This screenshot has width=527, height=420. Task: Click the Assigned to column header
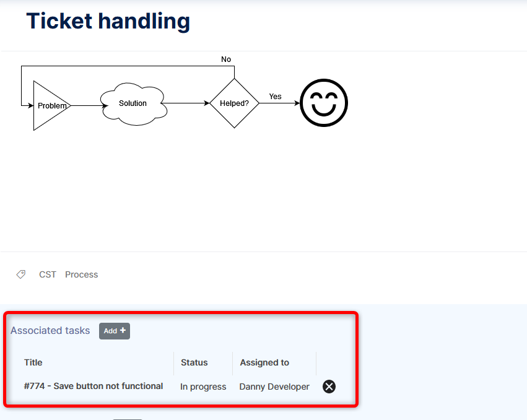[264, 362]
